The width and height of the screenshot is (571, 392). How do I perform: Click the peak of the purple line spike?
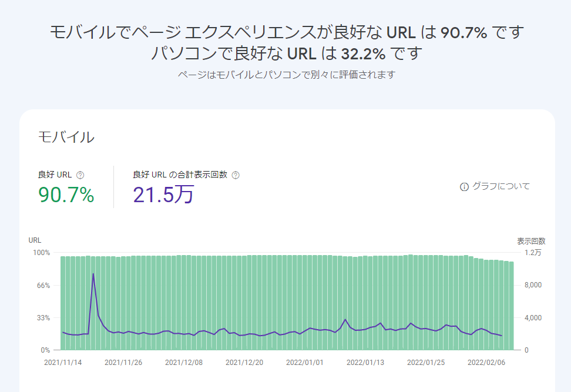[93, 274]
